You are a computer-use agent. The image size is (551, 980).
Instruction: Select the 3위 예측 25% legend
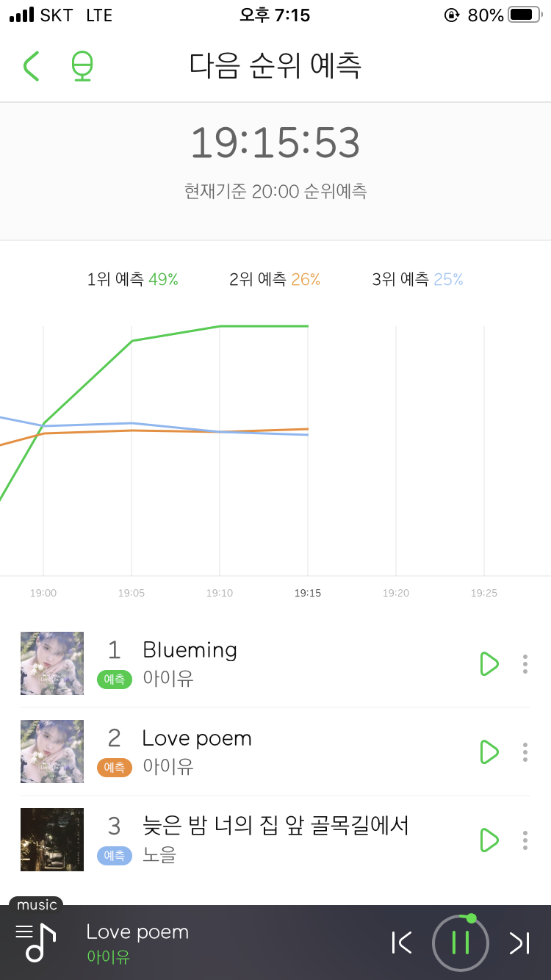click(417, 279)
